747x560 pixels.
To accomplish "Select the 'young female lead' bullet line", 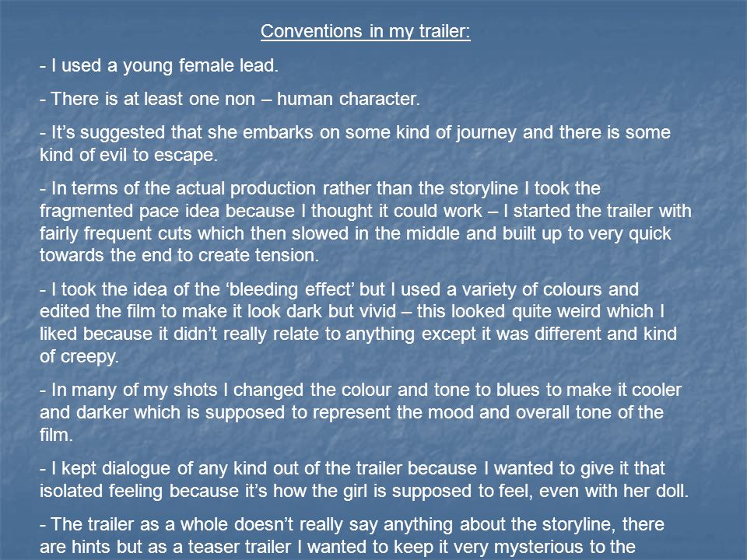I will tap(159, 65).
